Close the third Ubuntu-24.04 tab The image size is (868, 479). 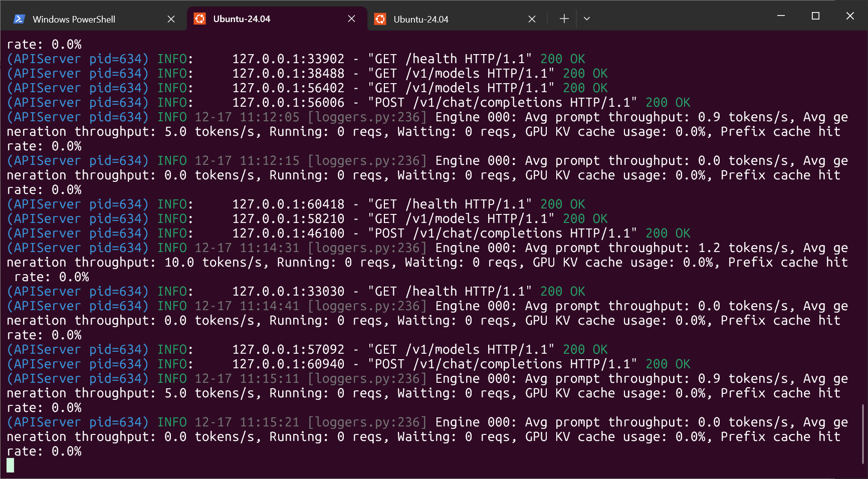(x=532, y=19)
